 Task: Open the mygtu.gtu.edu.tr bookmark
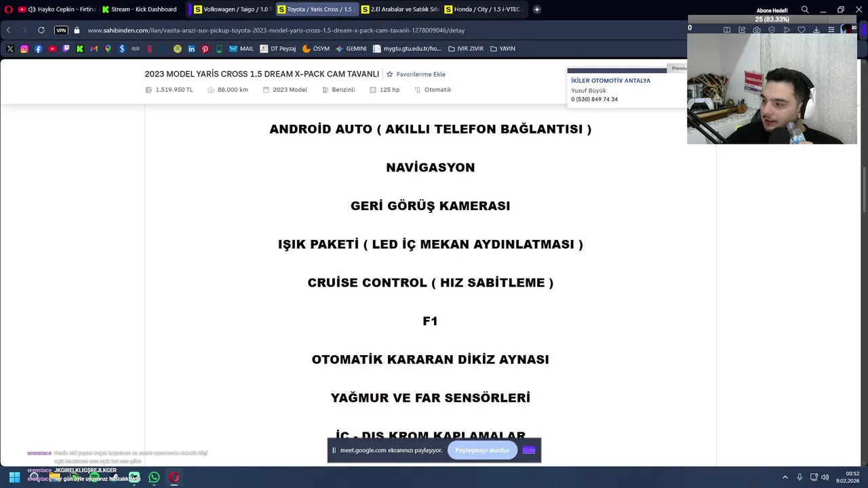tap(407, 49)
